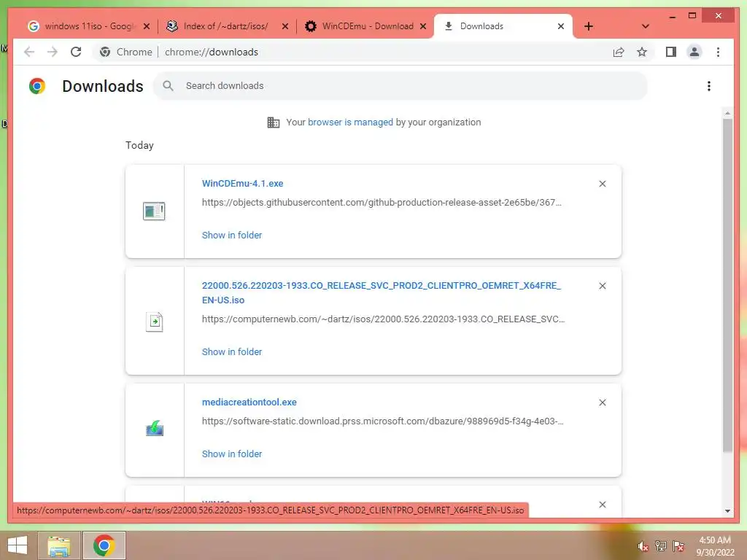Click the browser forward arrow

(x=53, y=52)
